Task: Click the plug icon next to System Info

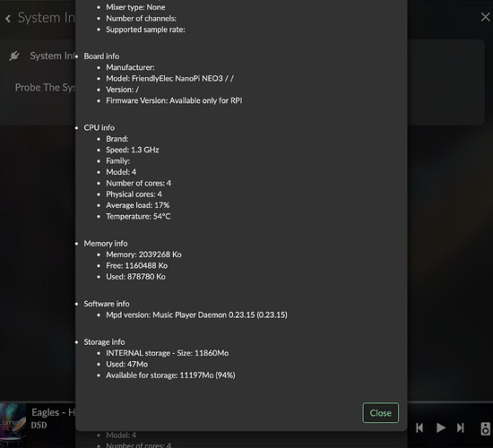Action: click(14, 56)
